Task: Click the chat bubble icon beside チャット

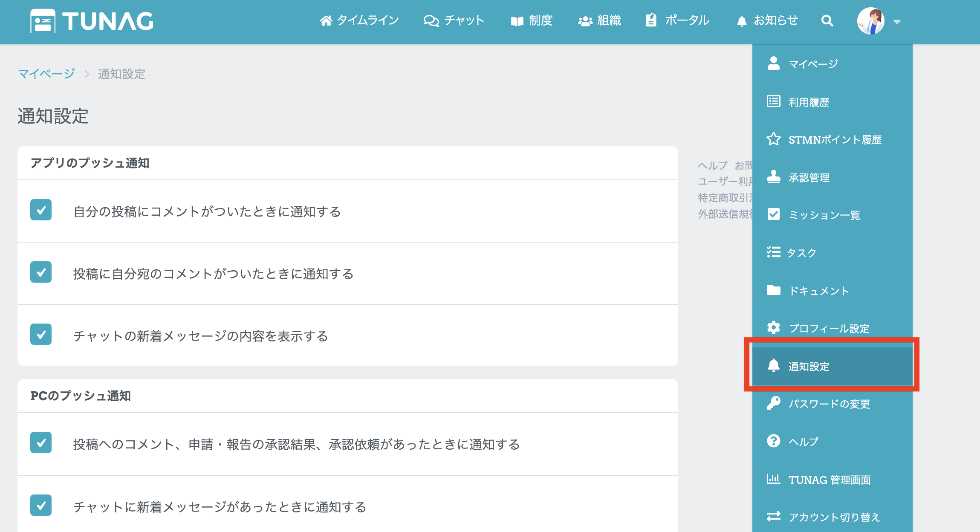Action: (431, 20)
